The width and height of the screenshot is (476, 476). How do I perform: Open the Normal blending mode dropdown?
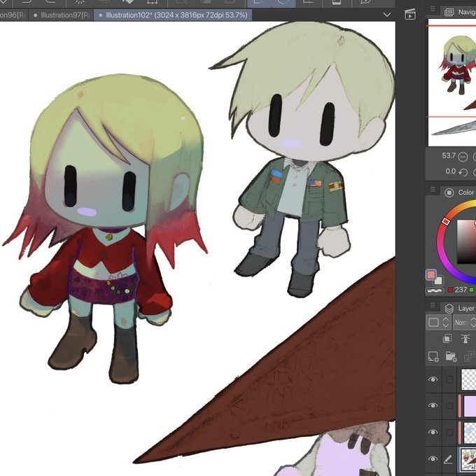pos(465,323)
